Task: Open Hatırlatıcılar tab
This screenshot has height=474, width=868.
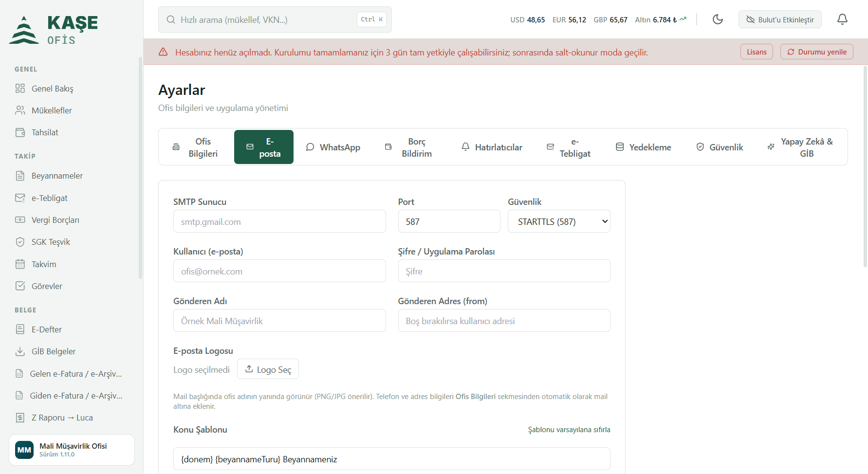Action: (x=492, y=147)
